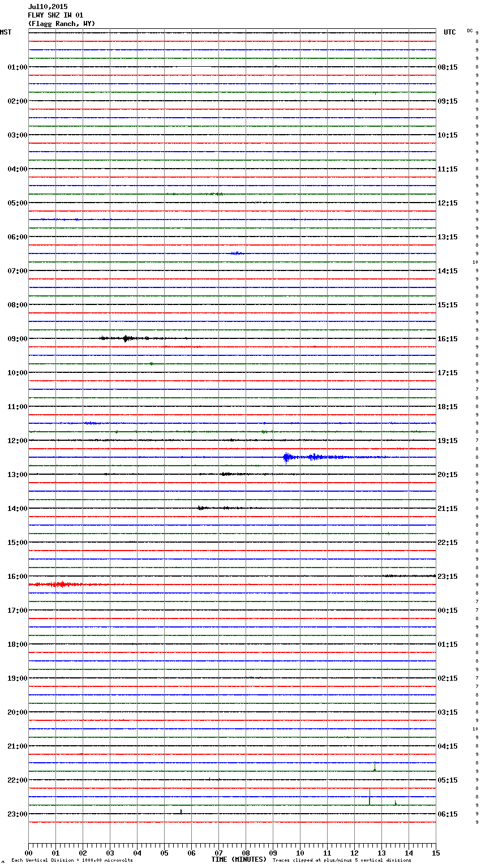Viewport: 481px width, 868px height.
Task: Click minute "10" on the bottom time axis
Action: click(300, 853)
